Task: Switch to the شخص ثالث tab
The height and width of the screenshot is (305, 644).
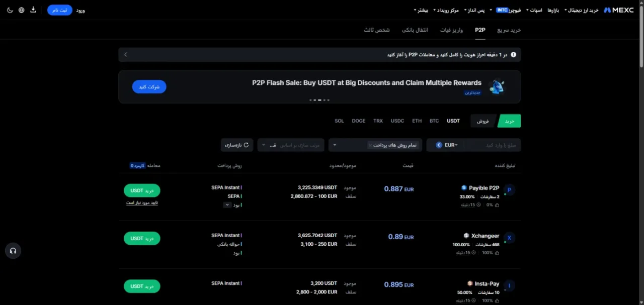Action: 377,30
